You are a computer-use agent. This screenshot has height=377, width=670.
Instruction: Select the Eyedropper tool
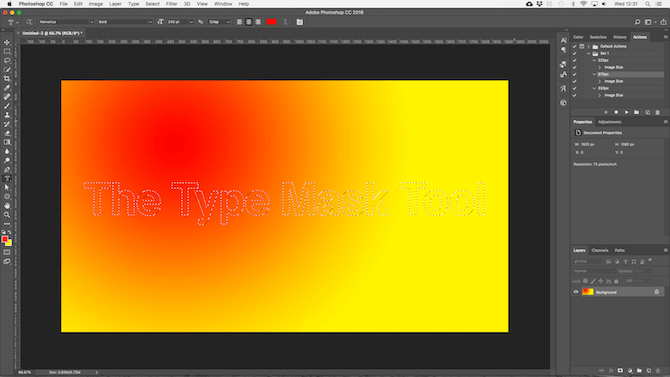[7, 88]
